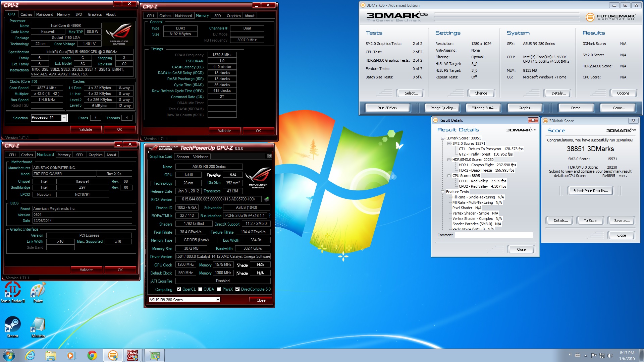
Task: Open Graphics tab in bottom-left CPU-Z window
Action: tap(96, 155)
